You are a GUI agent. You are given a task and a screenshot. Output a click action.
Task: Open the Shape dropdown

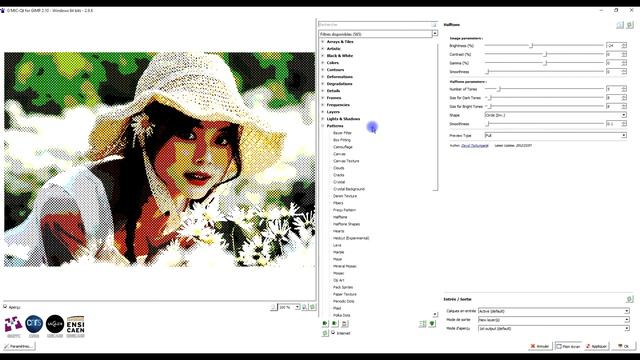pyautogui.click(x=555, y=115)
